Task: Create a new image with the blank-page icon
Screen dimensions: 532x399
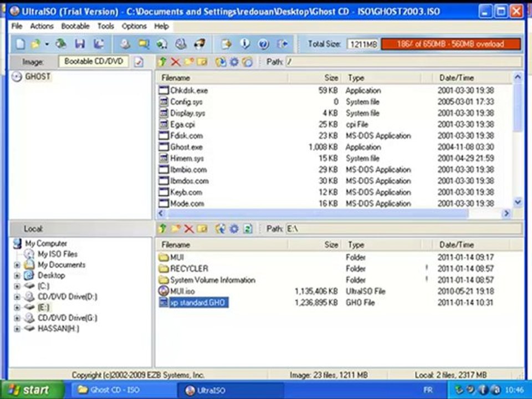Action: tap(21, 44)
